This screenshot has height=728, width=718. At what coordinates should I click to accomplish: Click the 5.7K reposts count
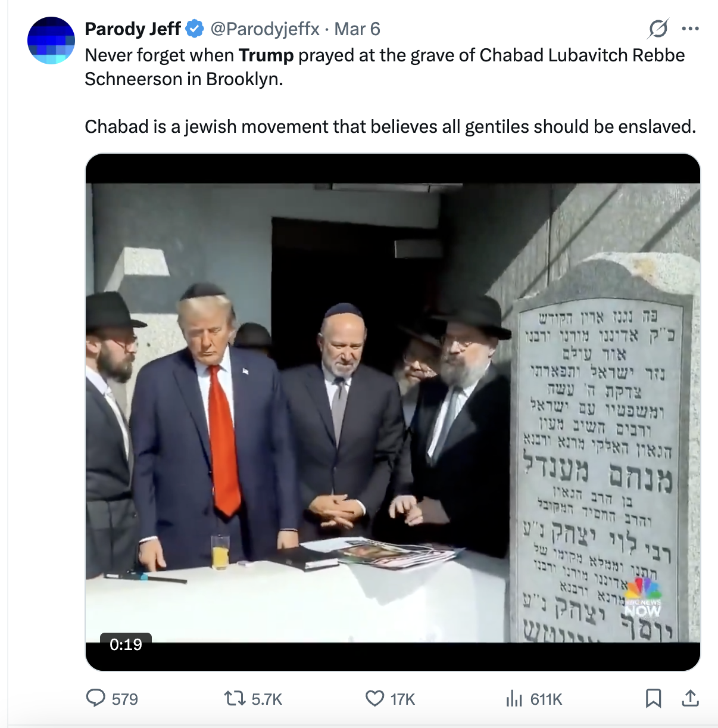tap(267, 699)
